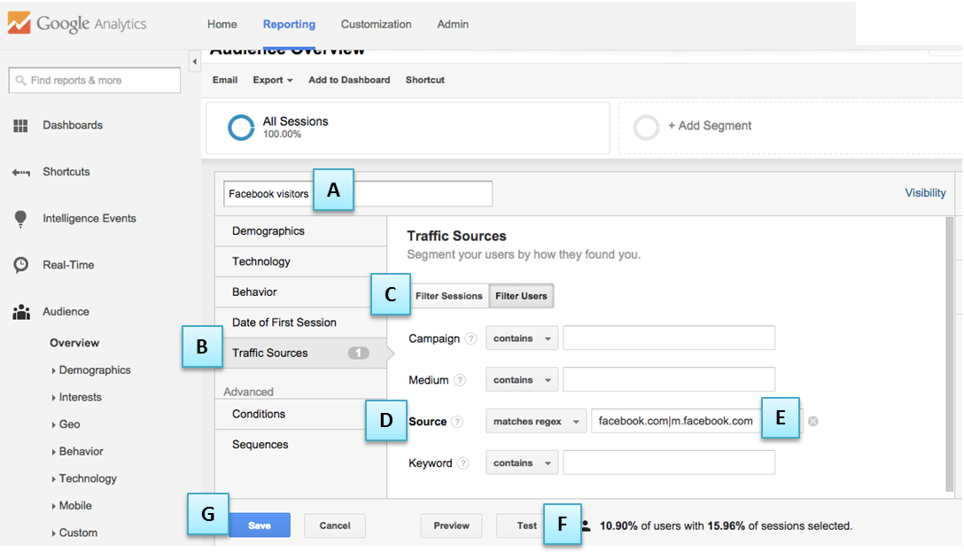Click the Source regex input field
The width and height of the screenshot is (964, 560).
coord(697,421)
